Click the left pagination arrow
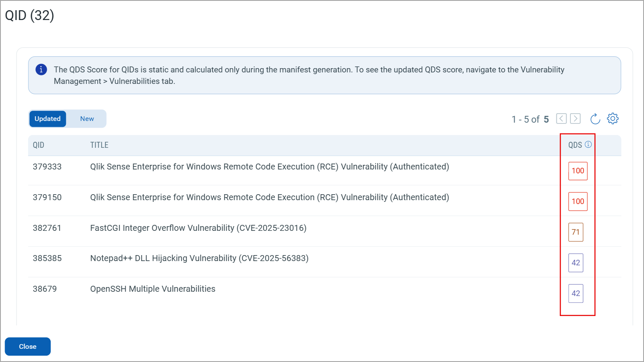The width and height of the screenshot is (644, 362). pos(561,118)
